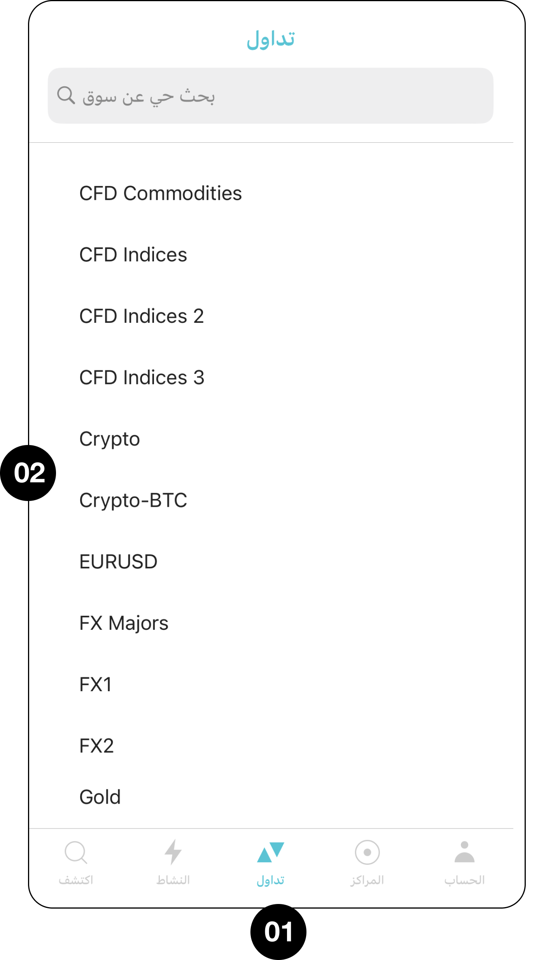
Task: Open the FX1 market group
Action: pos(96,685)
